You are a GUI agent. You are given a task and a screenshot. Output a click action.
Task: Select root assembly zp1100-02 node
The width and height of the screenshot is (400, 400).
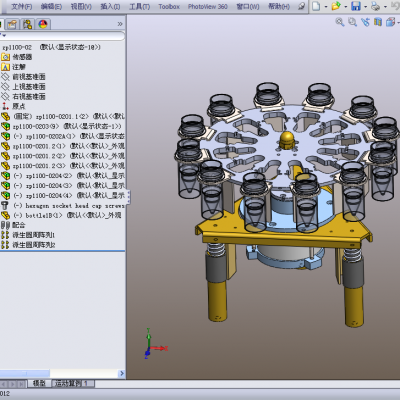click(x=51, y=47)
